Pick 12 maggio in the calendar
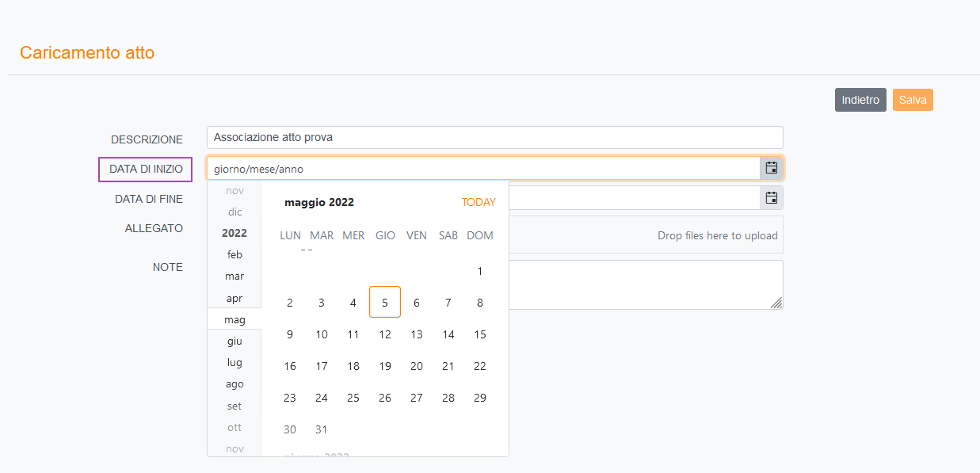This screenshot has height=473, width=980. tap(385, 334)
